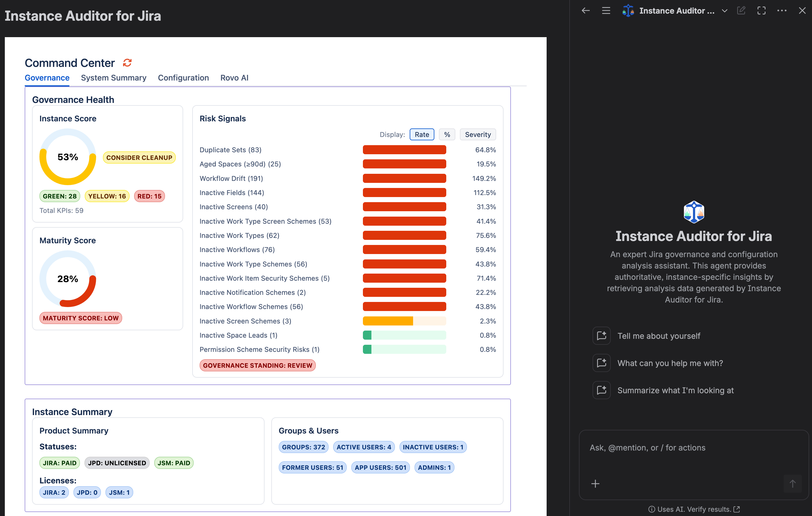This screenshot has width=812, height=516.
Task: Click the Instance Auditor agent avatar in header
Action: pyautogui.click(x=628, y=10)
